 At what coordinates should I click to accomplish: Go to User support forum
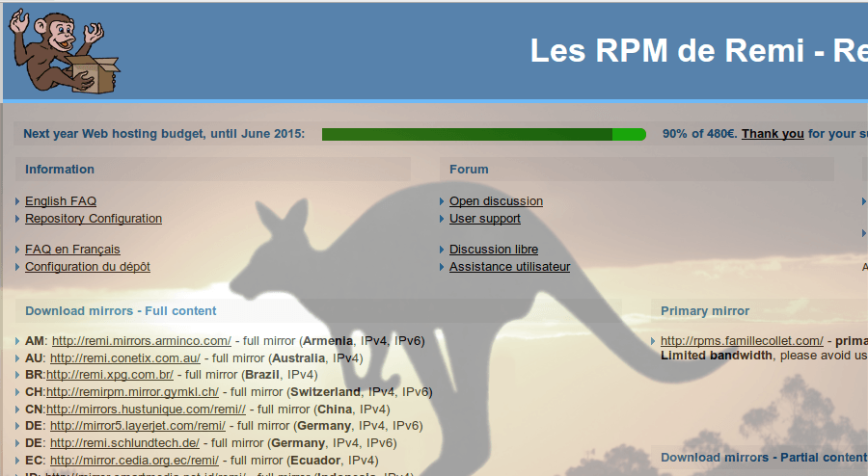pyautogui.click(x=485, y=219)
